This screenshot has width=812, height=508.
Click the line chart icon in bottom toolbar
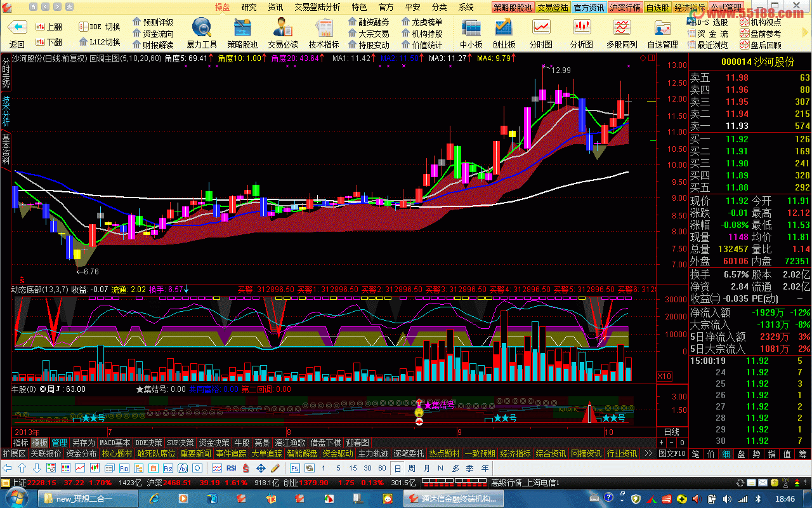click(x=80, y=468)
